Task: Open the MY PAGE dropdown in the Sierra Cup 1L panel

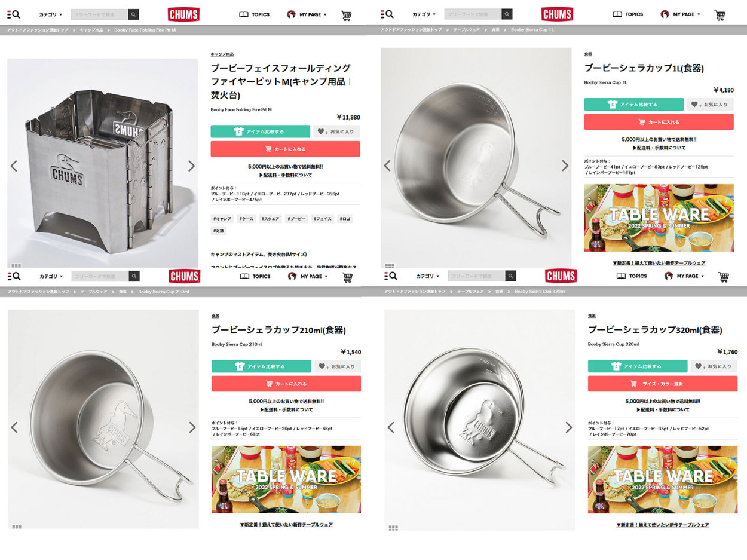Action: tap(681, 14)
